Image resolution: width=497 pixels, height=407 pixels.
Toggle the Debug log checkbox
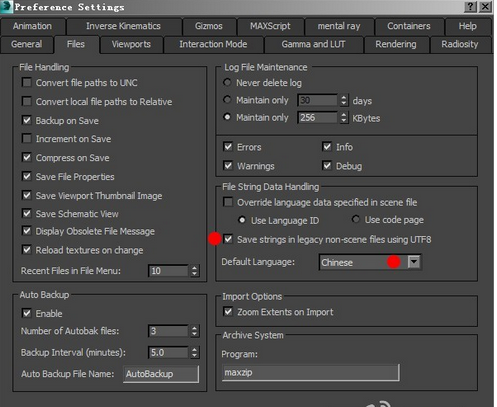point(327,165)
